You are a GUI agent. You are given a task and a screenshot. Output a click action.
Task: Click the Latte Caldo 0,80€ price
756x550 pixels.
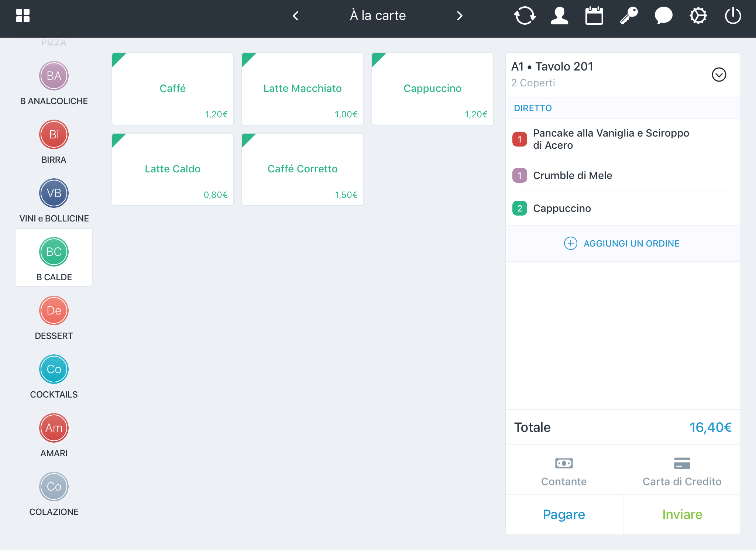tap(216, 195)
